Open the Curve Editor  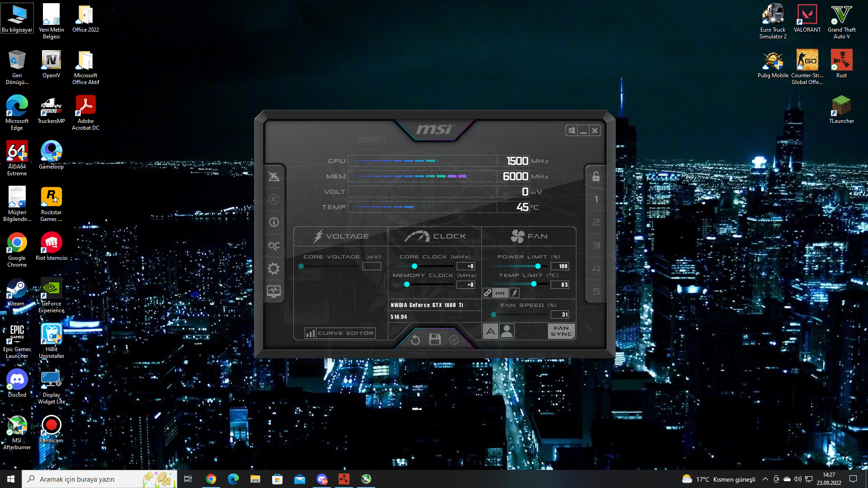[x=340, y=333]
